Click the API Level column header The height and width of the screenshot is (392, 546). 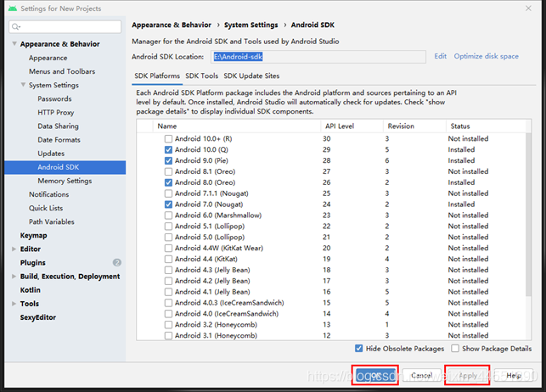(x=352, y=126)
